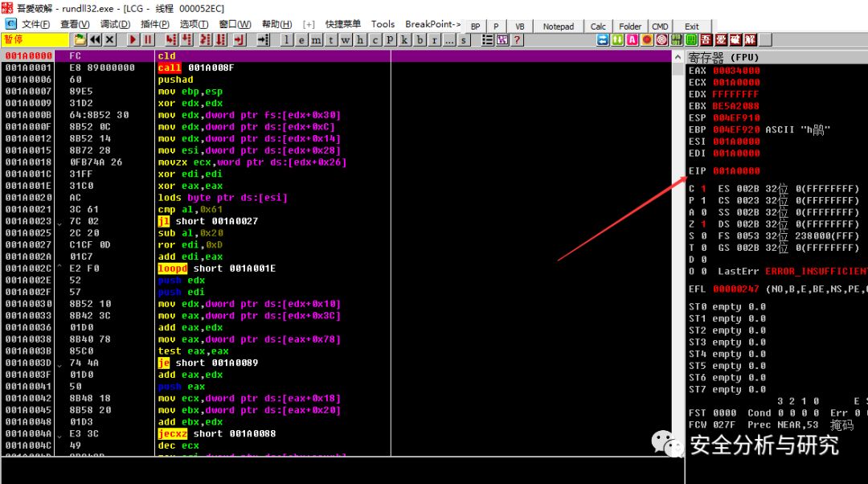Show the Memory map via the 'm' button
The height and width of the screenshot is (484, 868).
point(316,40)
